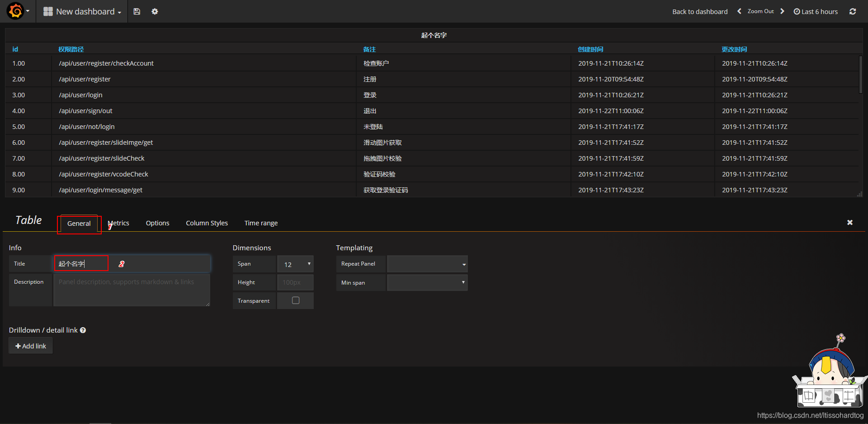Viewport: 868px width, 424px height.
Task: Switch to the General tab
Action: pyautogui.click(x=79, y=224)
